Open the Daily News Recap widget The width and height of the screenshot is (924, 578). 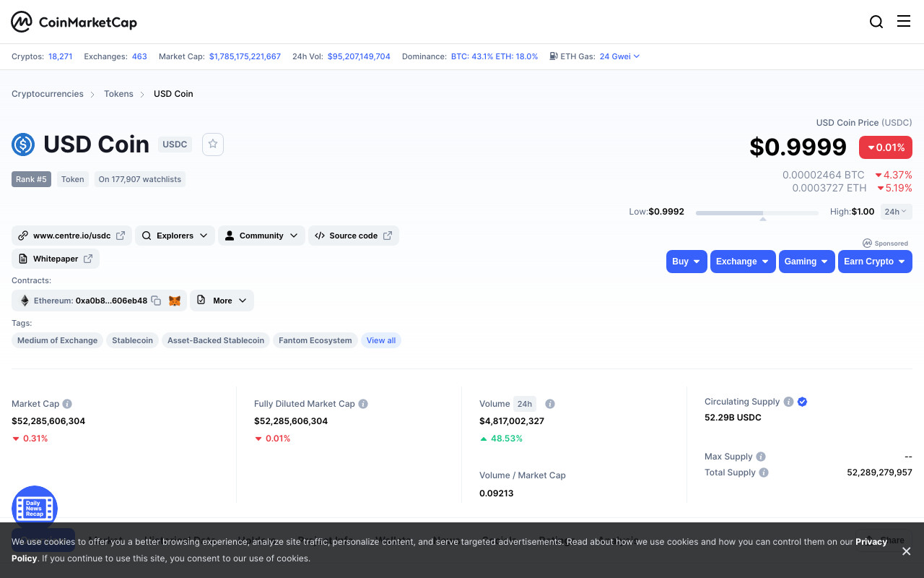tap(35, 508)
